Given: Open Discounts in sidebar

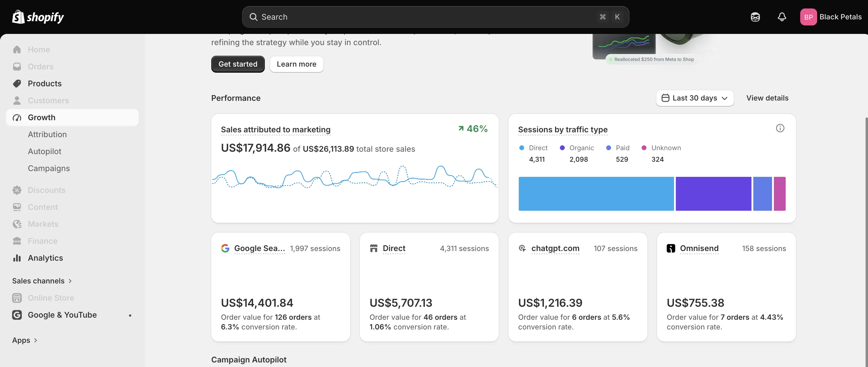Looking at the screenshot, I should point(72,190).
